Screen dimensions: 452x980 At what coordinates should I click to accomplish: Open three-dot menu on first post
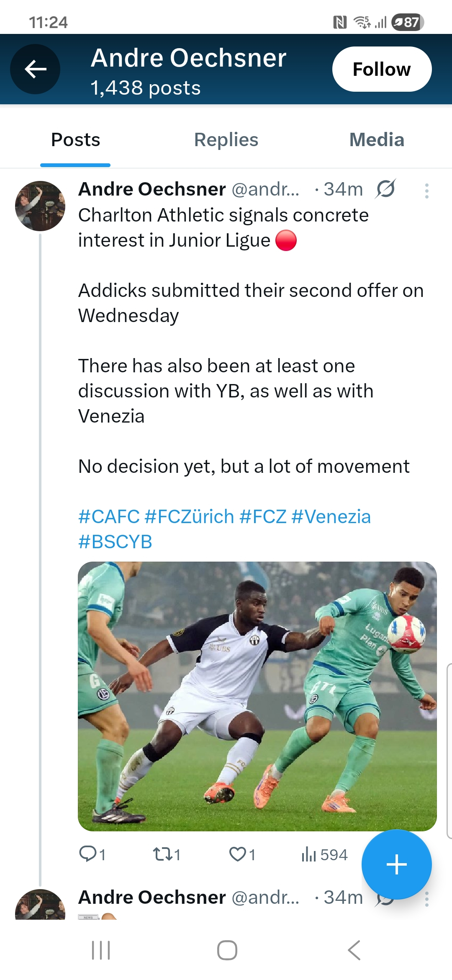(426, 191)
